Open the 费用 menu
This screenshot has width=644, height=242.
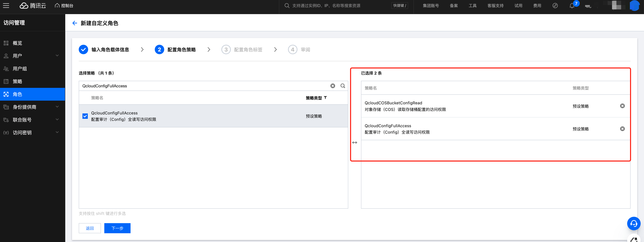pyautogui.click(x=537, y=6)
